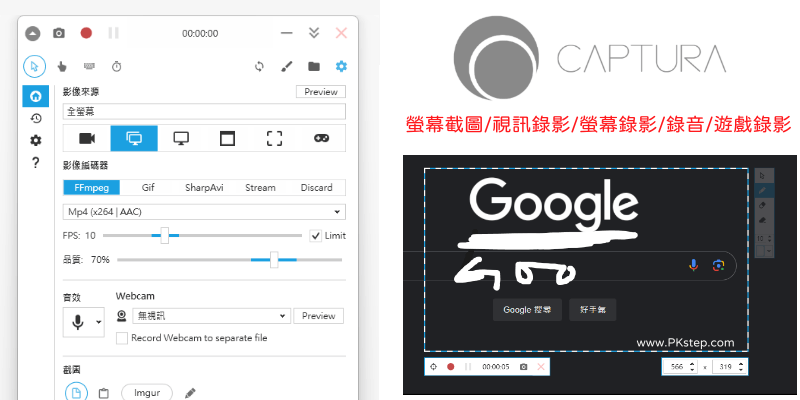The image size is (800, 400).
Task: Select the eraser tool in the region drawing toolbar
Action: click(x=763, y=205)
